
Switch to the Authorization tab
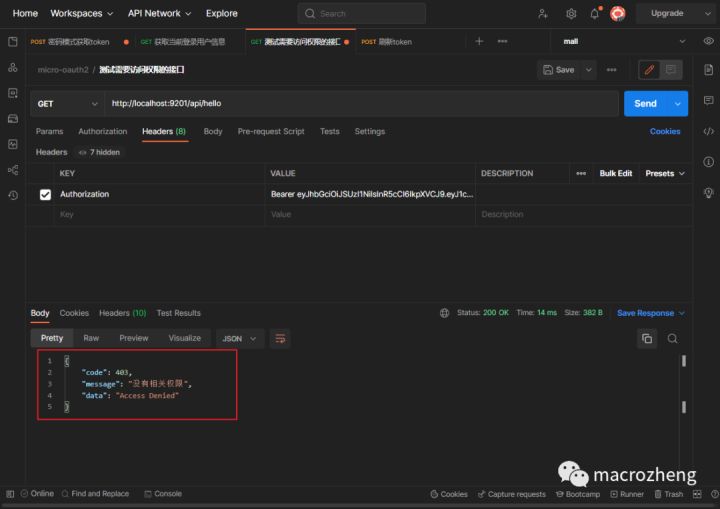click(x=103, y=131)
